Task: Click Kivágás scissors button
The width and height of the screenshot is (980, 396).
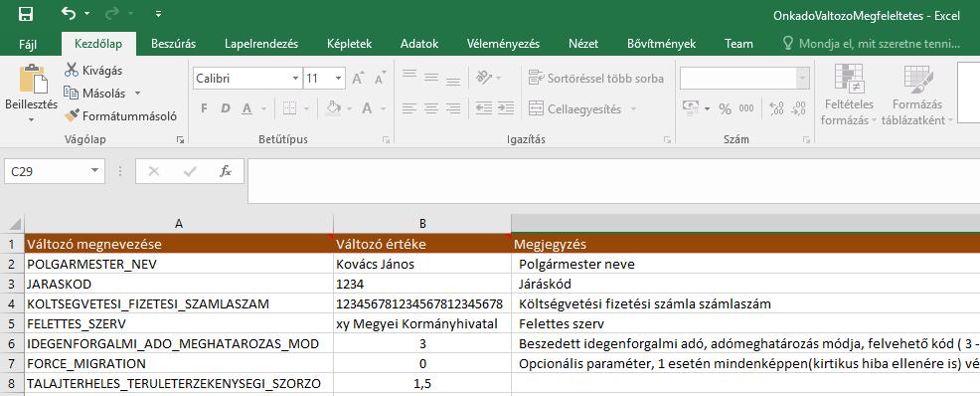Action: tap(93, 71)
